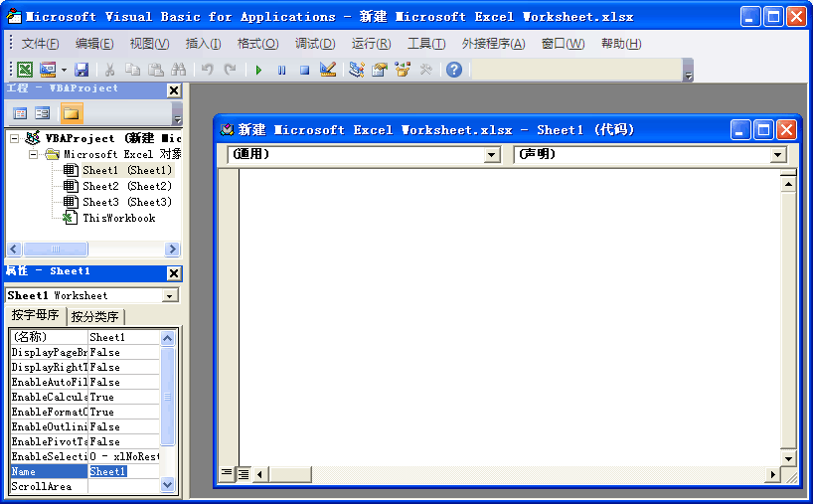Click the Copy toolbar icon
The image size is (813, 504).
point(133,70)
